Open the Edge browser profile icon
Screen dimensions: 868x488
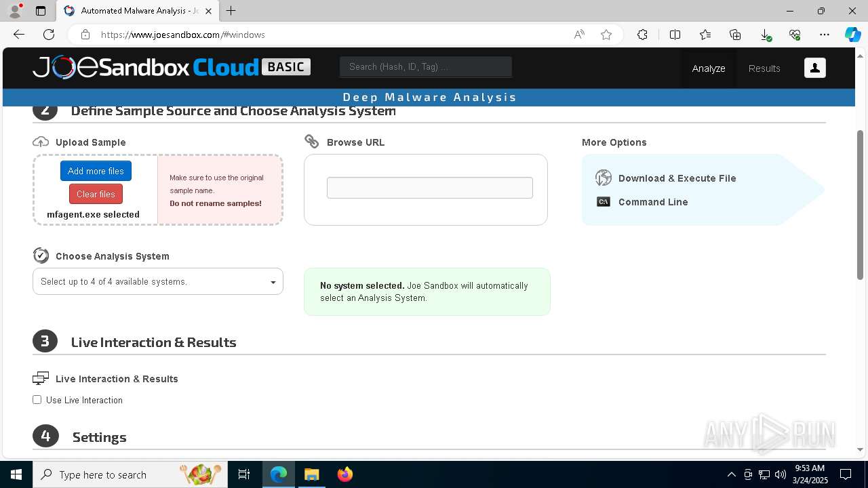[15, 11]
